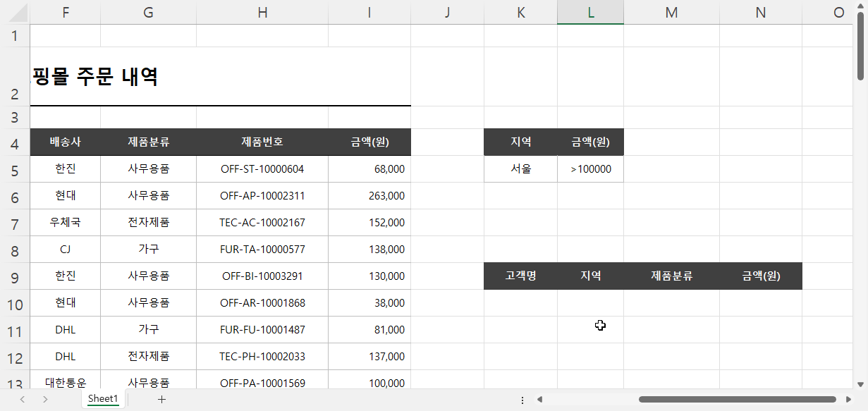Viewport: 868px width, 411px height.
Task: Go to previous sheet arrow
Action: (x=23, y=399)
